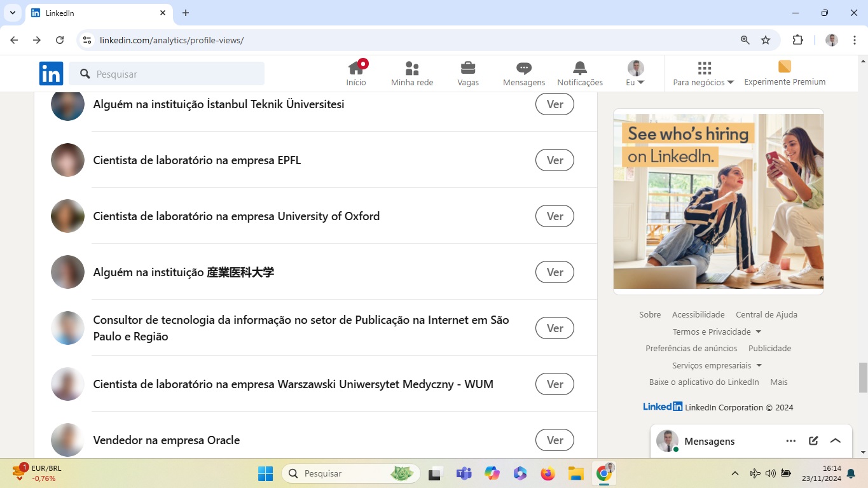Viewport: 868px width, 488px height.
Task: Click the Mais footer link
Action: tap(779, 382)
